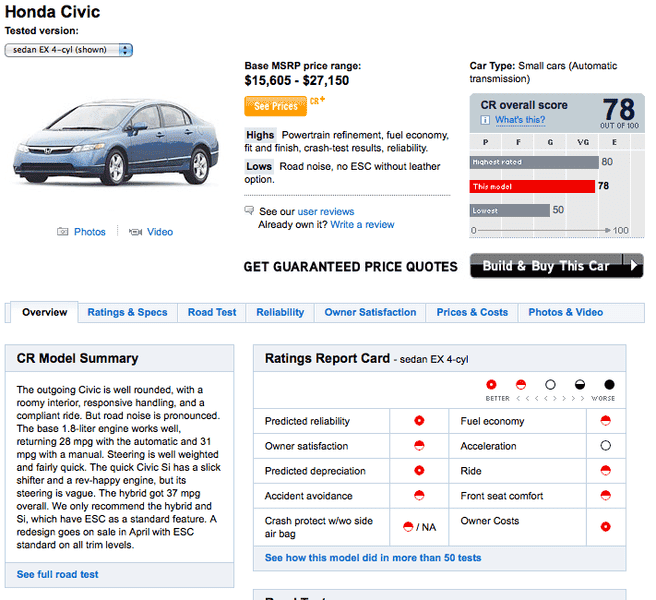Click the Accident avoidance rating icon
The image size is (656, 600).
(419, 495)
